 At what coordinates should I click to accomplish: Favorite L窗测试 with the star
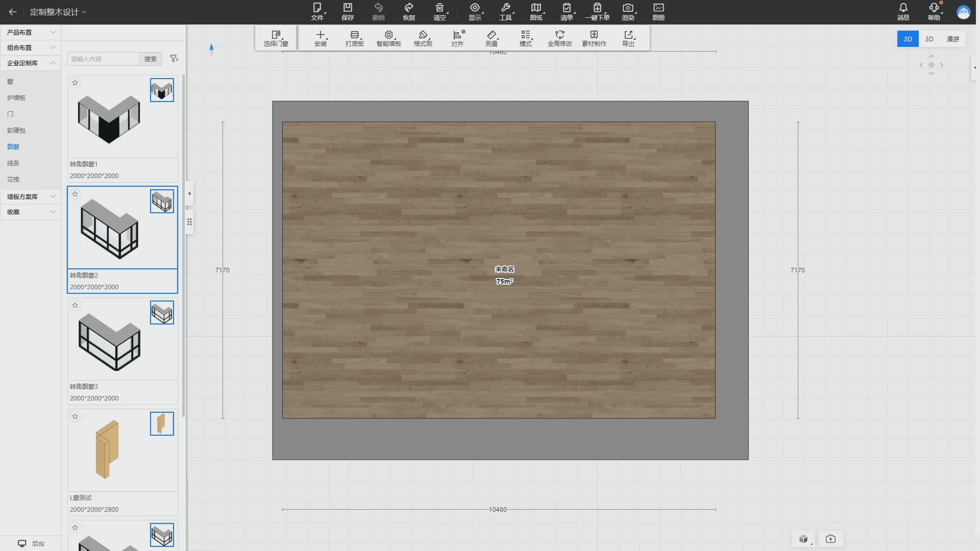tap(75, 416)
